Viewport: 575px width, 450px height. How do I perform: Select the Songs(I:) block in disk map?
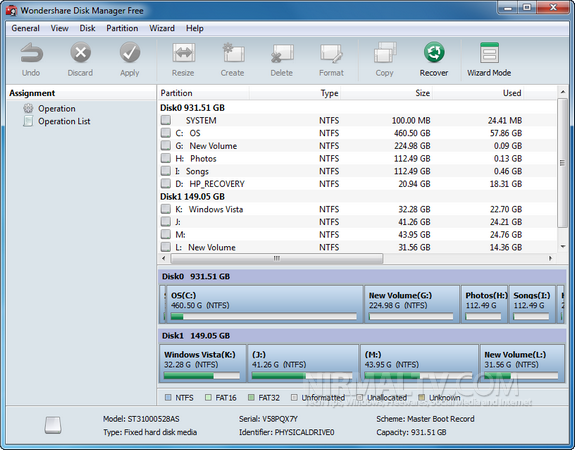click(x=532, y=304)
